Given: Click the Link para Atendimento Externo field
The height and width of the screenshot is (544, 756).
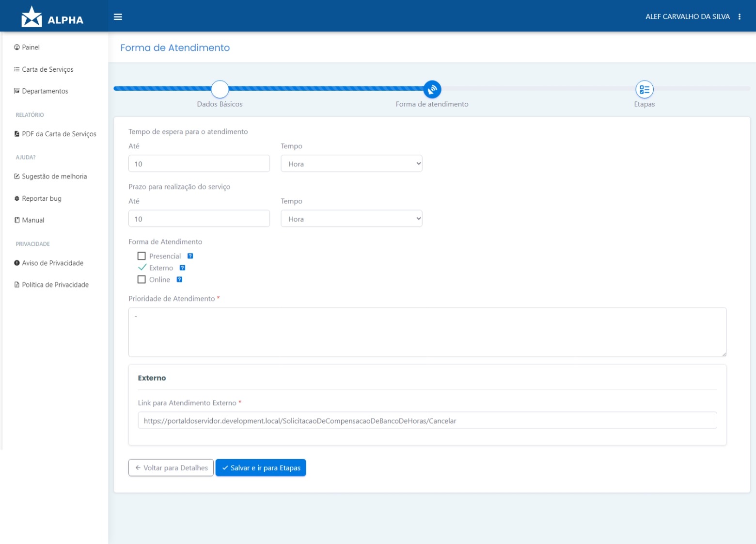Looking at the screenshot, I should click(x=427, y=420).
